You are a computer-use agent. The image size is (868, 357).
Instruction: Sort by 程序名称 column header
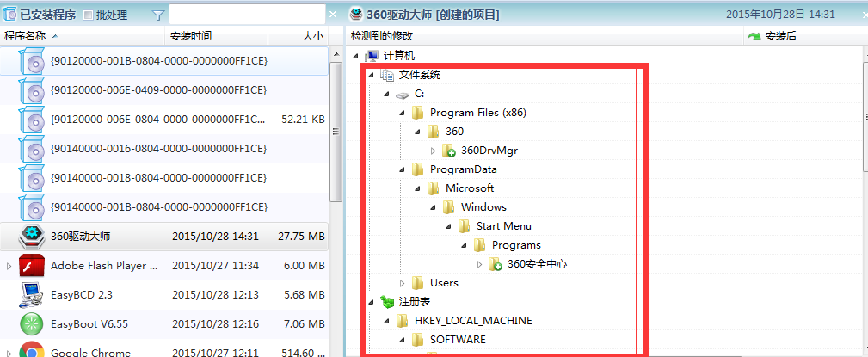(26, 36)
